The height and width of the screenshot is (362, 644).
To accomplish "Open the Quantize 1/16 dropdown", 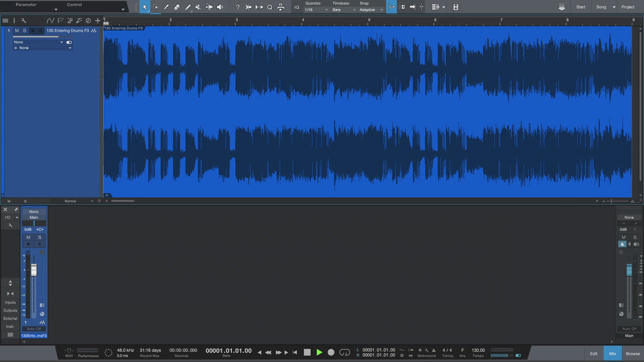I will coord(316,10).
